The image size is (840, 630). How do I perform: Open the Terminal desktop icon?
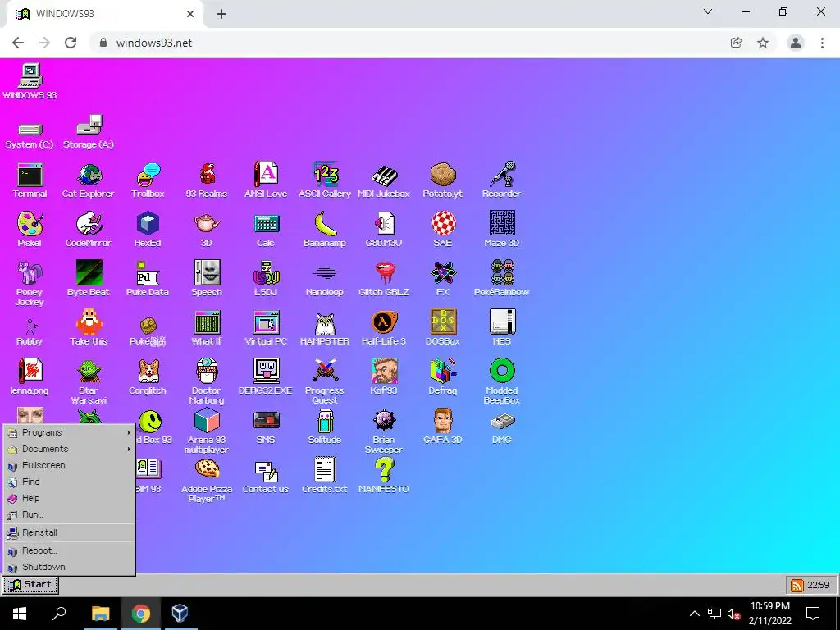coord(30,180)
